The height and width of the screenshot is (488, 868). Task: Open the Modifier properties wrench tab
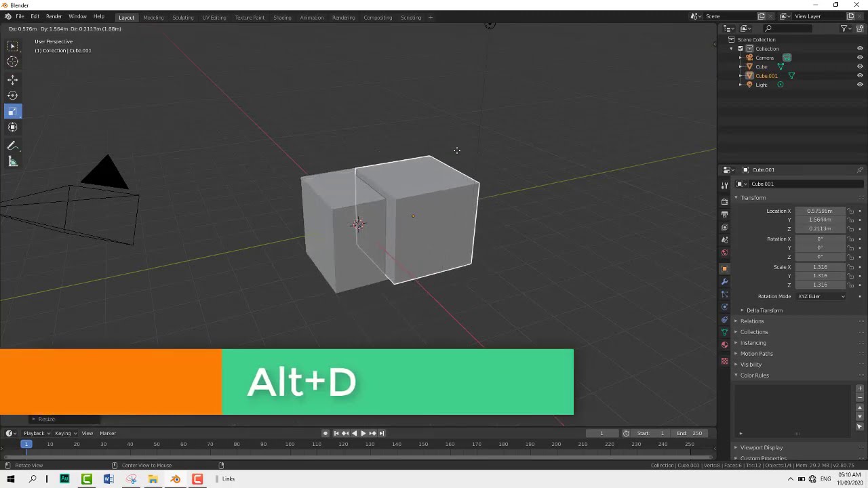tap(724, 281)
